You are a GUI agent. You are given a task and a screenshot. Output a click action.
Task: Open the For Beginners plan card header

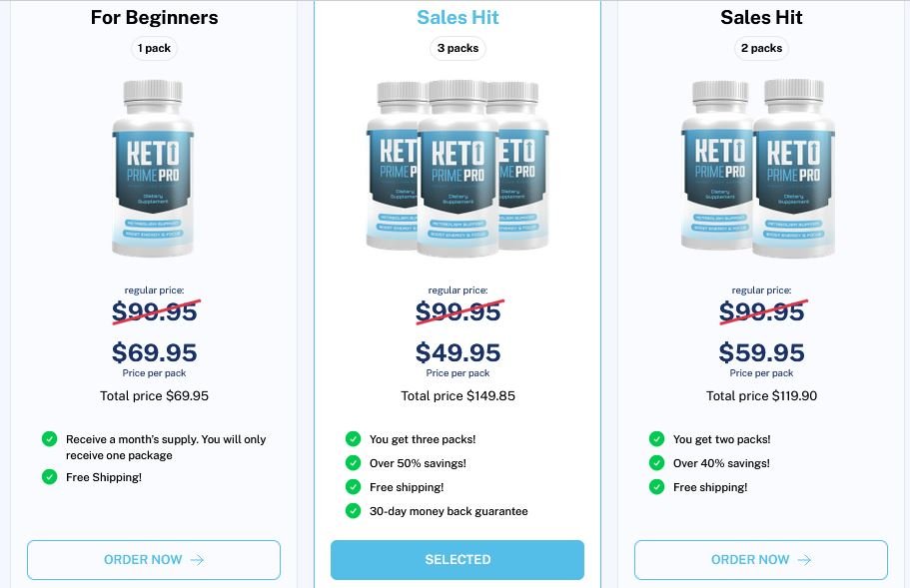[x=153, y=17]
